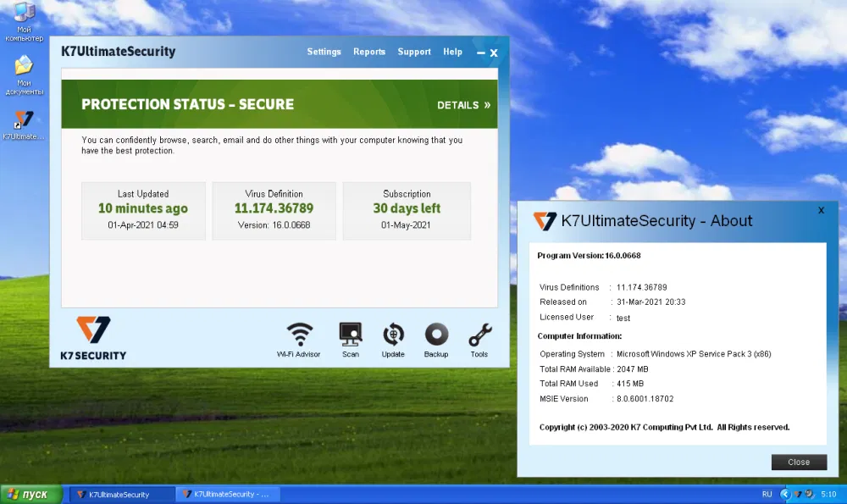Open the Support menu
The height and width of the screenshot is (504, 847).
pos(414,52)
